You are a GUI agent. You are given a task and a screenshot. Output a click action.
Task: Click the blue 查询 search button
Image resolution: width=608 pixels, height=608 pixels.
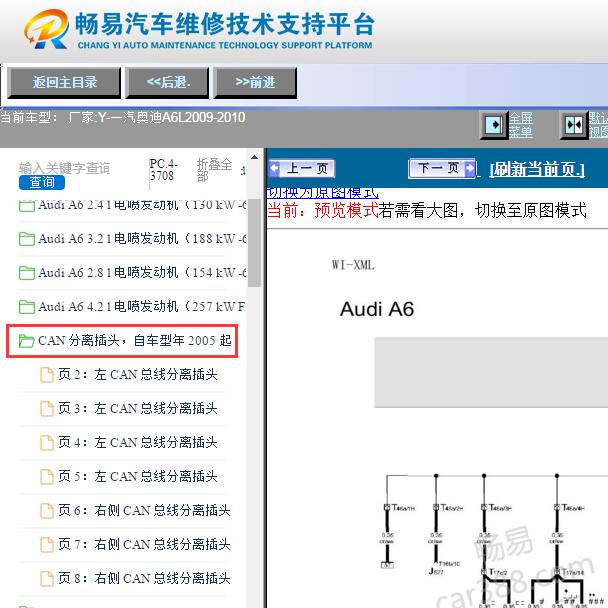pyautogui.click(x=41, y=182)
